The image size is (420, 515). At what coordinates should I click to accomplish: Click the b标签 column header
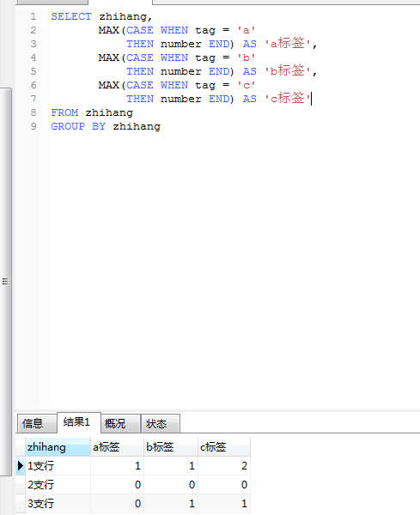coord(171,447)
